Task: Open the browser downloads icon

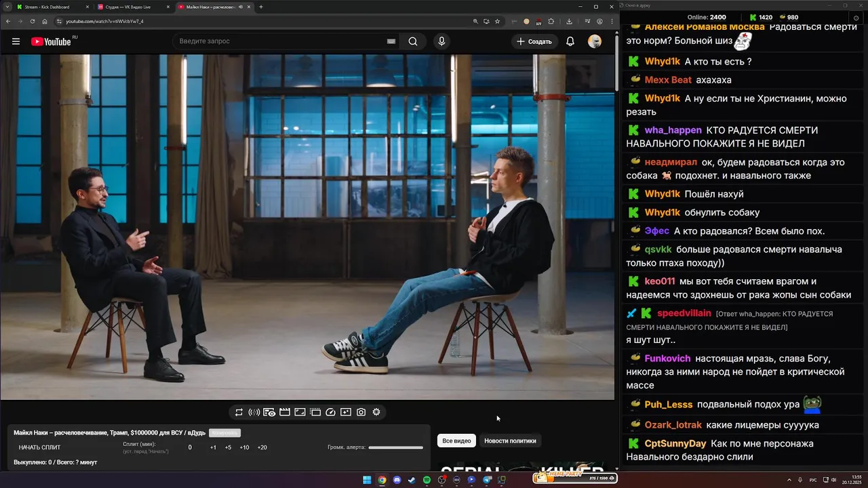Action: click(x=570, y=21)
